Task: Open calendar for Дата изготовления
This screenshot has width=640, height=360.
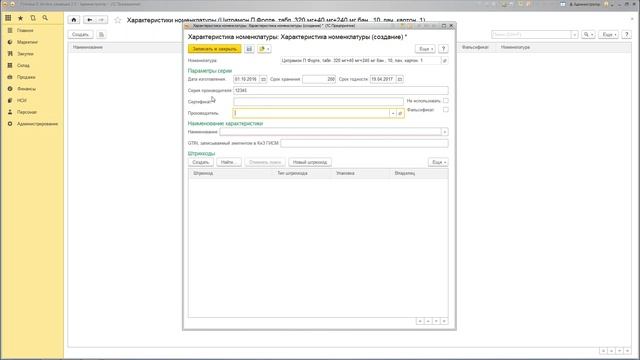Action: [x=263, y=79]
